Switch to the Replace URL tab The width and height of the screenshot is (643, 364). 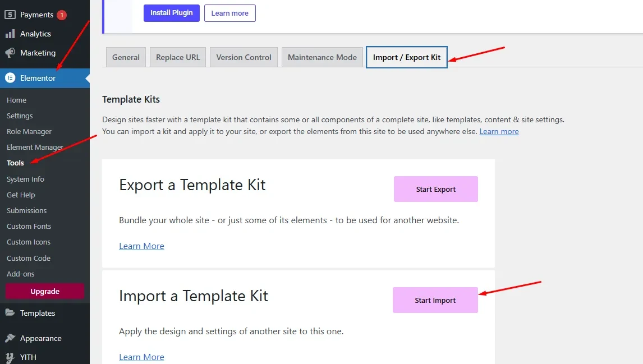(x=178, y=57)
